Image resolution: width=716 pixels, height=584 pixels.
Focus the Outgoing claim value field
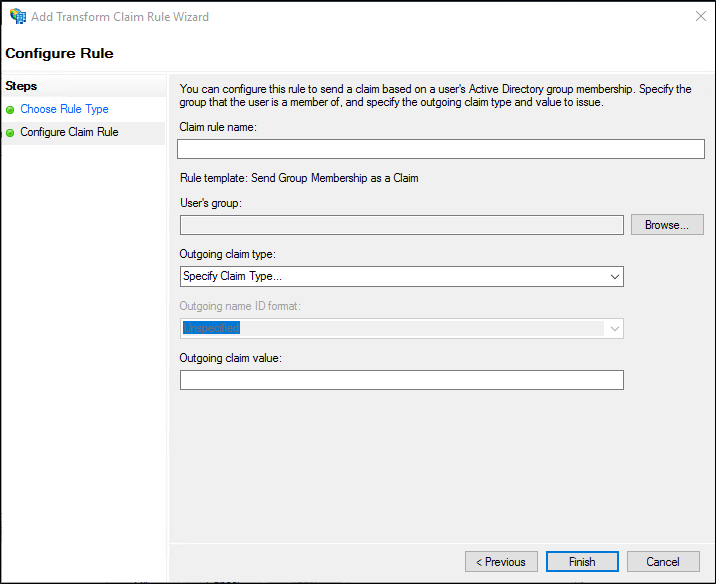point(402,380)
